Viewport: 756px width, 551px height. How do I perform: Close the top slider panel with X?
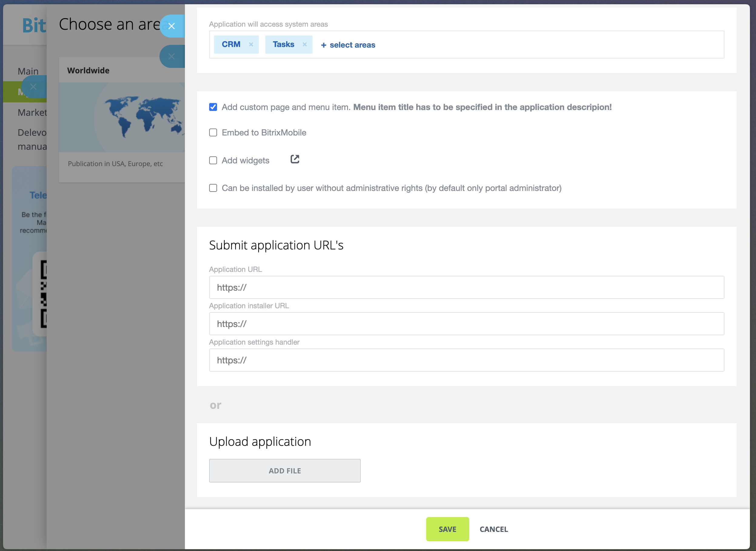(x=172, y=26)
